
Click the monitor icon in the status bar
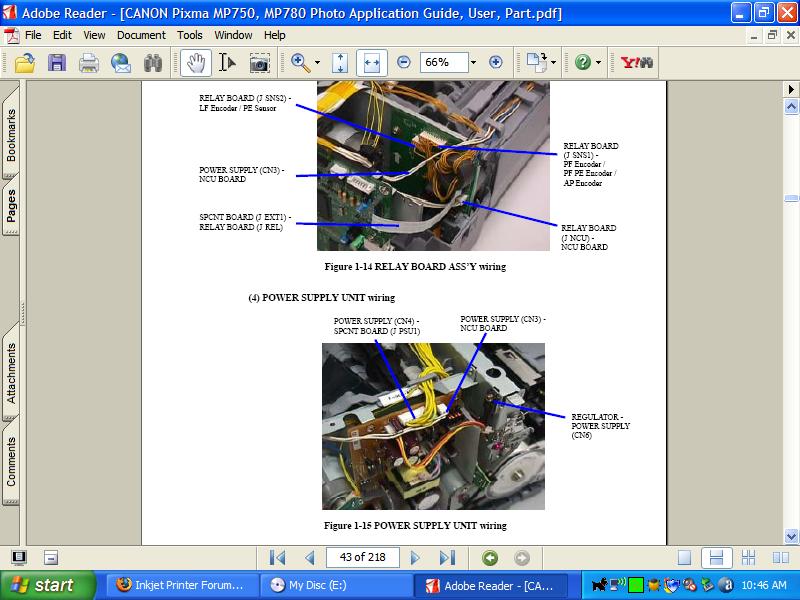click(19, 557)
